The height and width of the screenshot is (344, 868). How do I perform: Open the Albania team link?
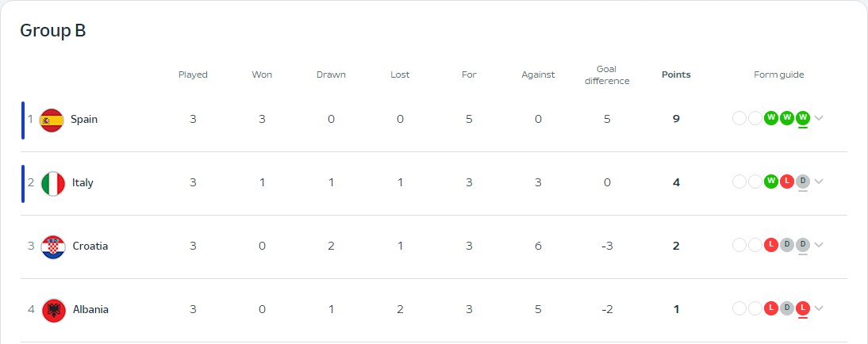(90, 309)
